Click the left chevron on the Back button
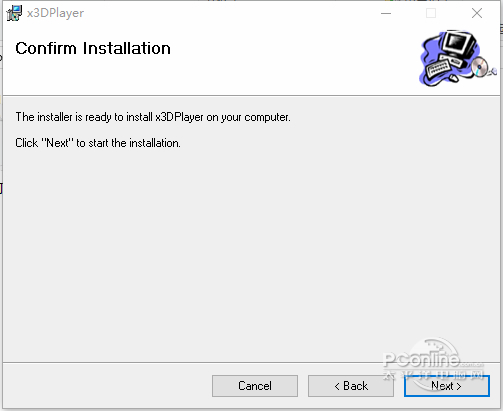The height and width of the screenshot is (411, 503). (337, 386)
